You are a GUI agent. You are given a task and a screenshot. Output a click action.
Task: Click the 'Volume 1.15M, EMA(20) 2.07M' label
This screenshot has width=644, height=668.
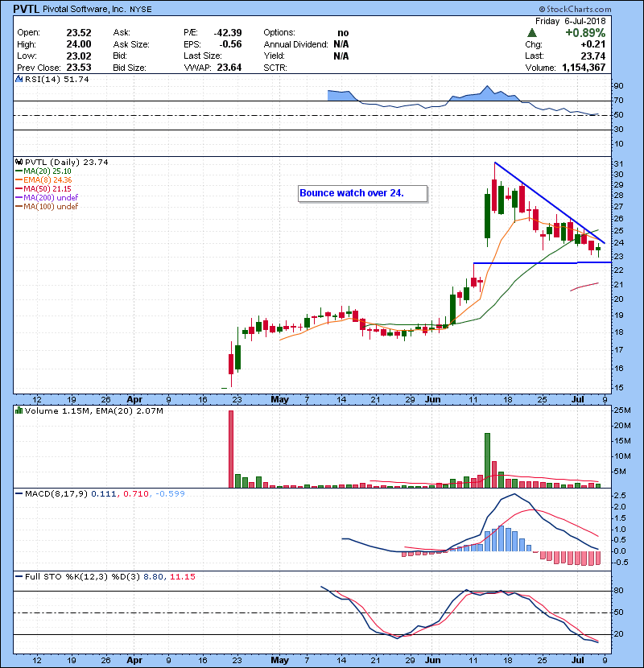(x=93, y=411)
